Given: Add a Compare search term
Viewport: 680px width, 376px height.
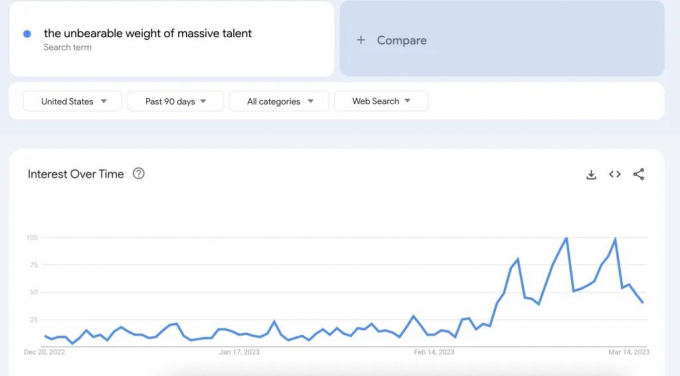Looking at the screenshot, I should pyautogui.click(x=502, y=39).
